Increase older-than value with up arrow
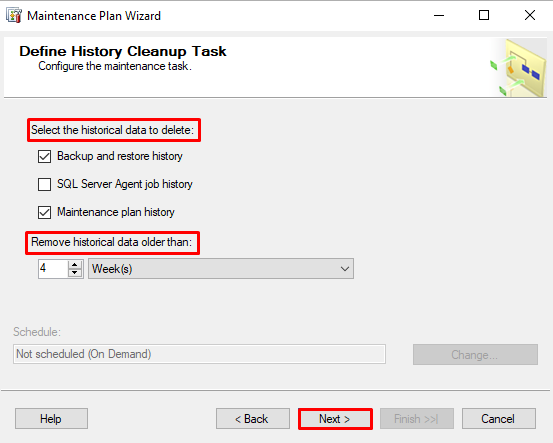Screen dimensions: 553x443 75,265
